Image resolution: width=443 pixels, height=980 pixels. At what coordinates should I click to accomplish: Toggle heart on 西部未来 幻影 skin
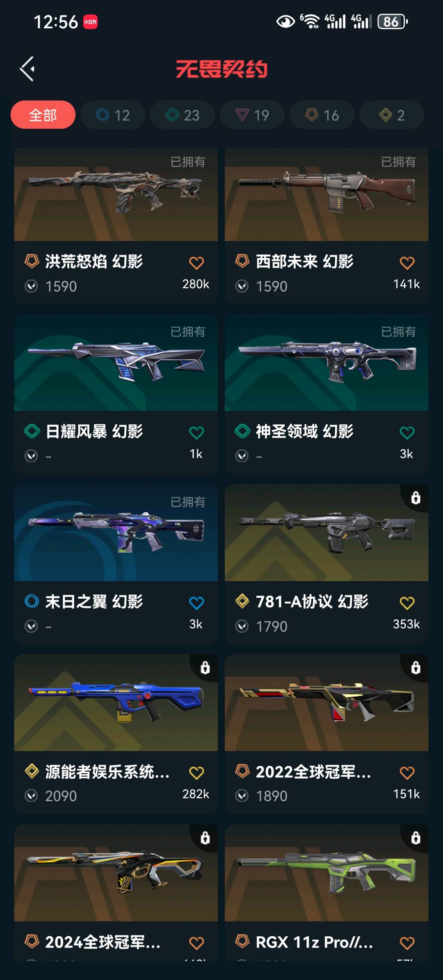tap(407, 263)
